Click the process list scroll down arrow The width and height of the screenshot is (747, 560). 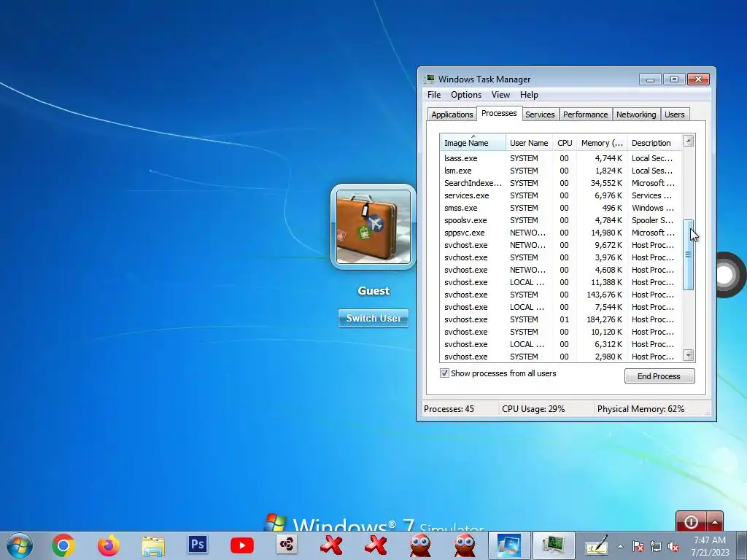coord(689,355)
